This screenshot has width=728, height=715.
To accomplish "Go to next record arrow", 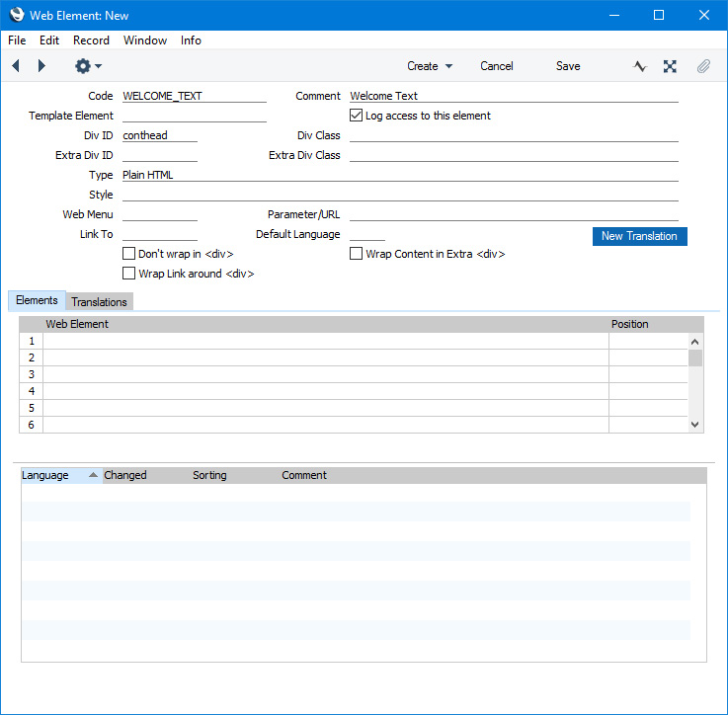I will [41, 66].
